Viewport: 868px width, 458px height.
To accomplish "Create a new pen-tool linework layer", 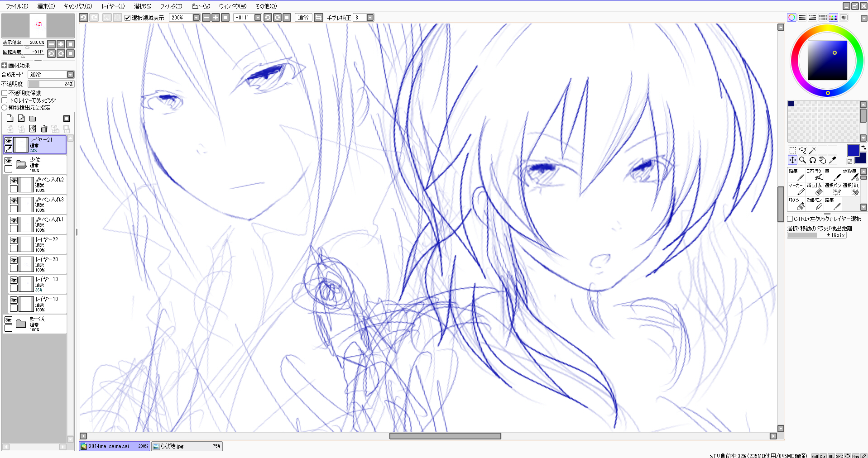I will (21, 119).
